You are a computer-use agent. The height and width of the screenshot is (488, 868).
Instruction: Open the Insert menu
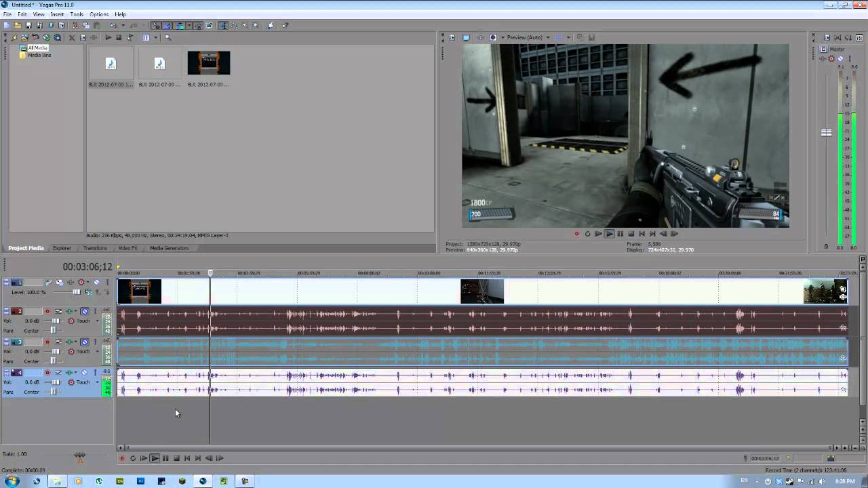[x=57, y=14]
